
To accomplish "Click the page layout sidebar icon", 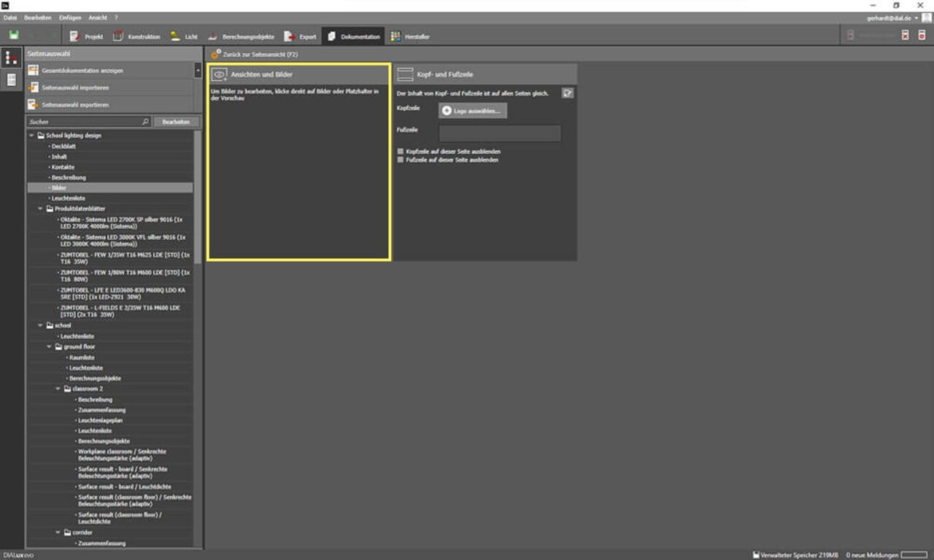I will tap(12, 80).
